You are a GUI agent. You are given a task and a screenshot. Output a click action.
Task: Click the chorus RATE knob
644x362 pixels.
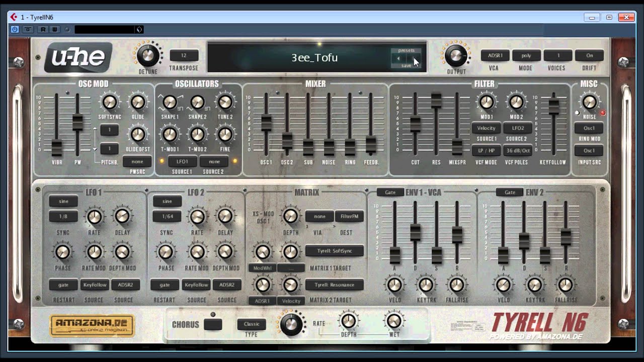pos(291,325)
